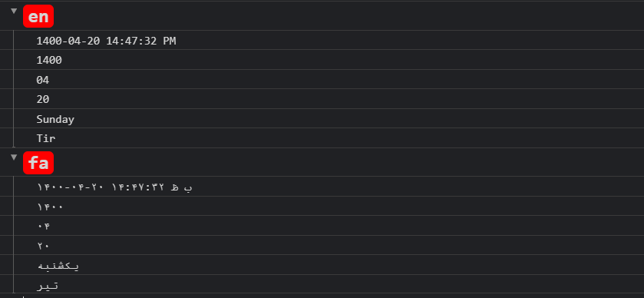Click the time 14:47:32 in English line
644x298 pixels.
coord(131,41)
